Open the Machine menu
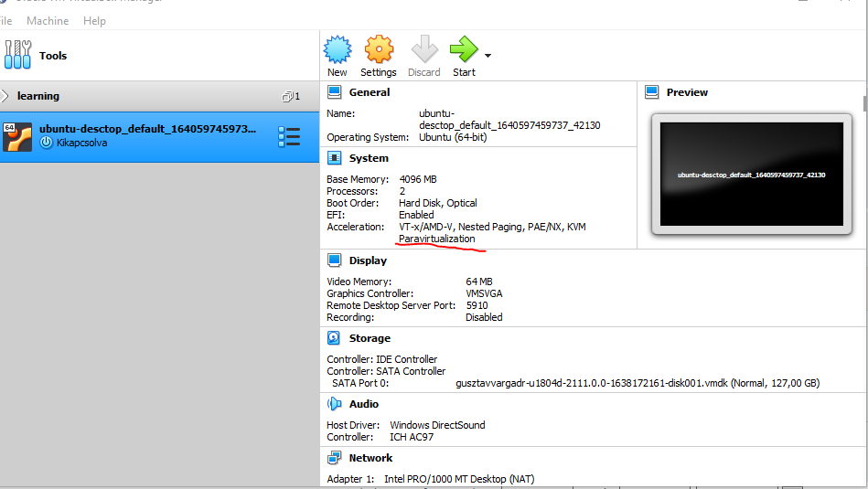 (48, 21)
